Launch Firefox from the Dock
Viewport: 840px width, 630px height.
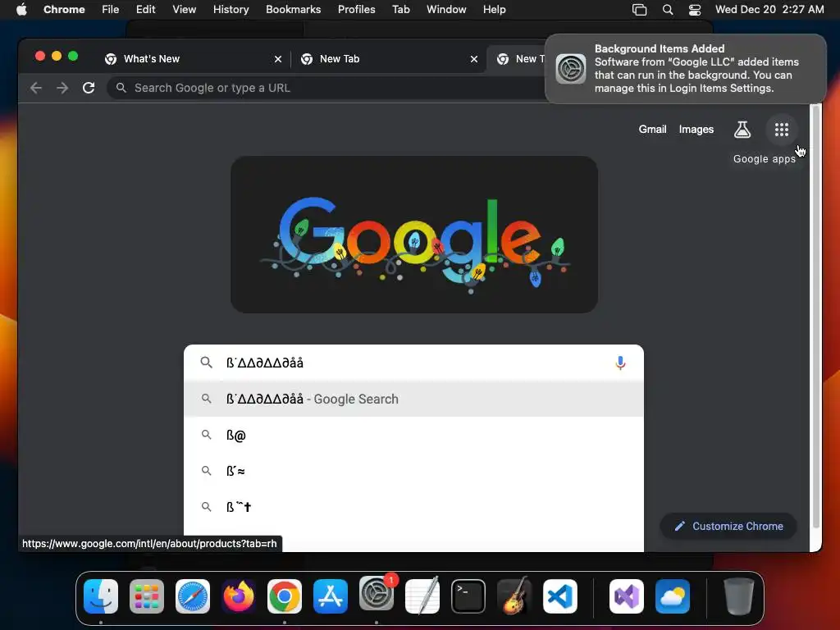click(239, 596)
